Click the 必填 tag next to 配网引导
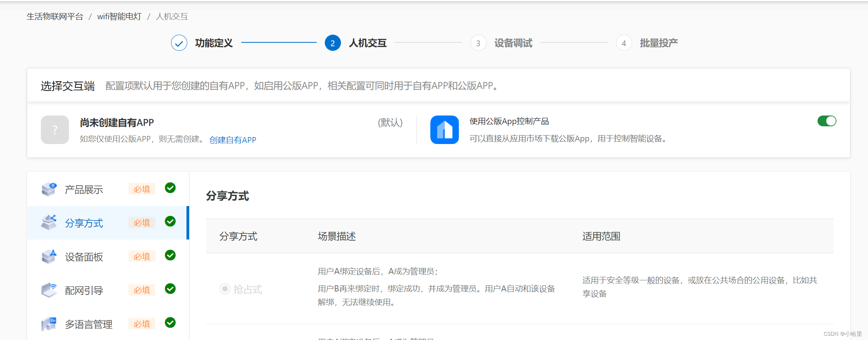868x340 pixels. 142,290
